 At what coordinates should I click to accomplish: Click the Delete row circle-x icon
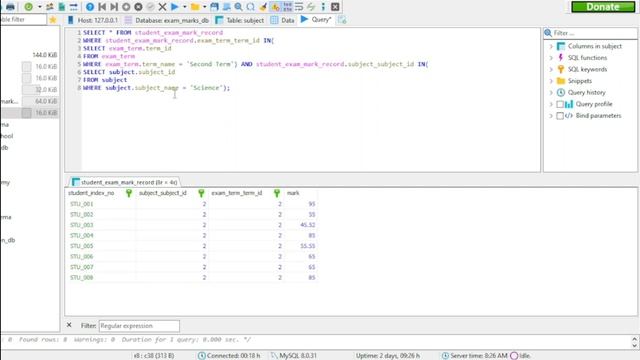(x=138, y=7)
